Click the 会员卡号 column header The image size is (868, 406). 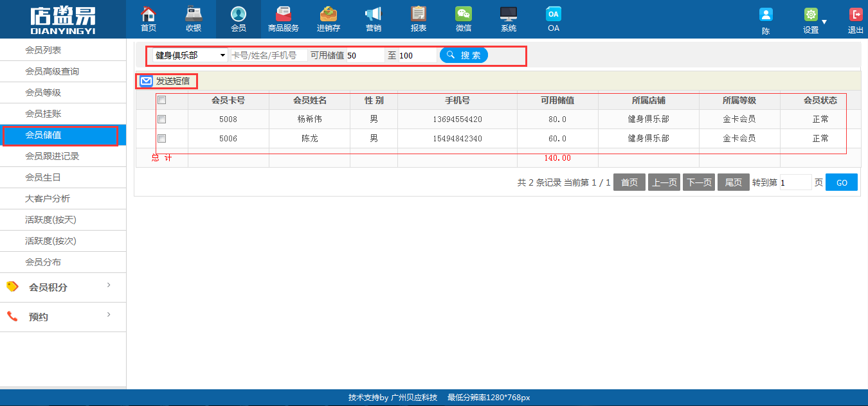coord(228,100)
